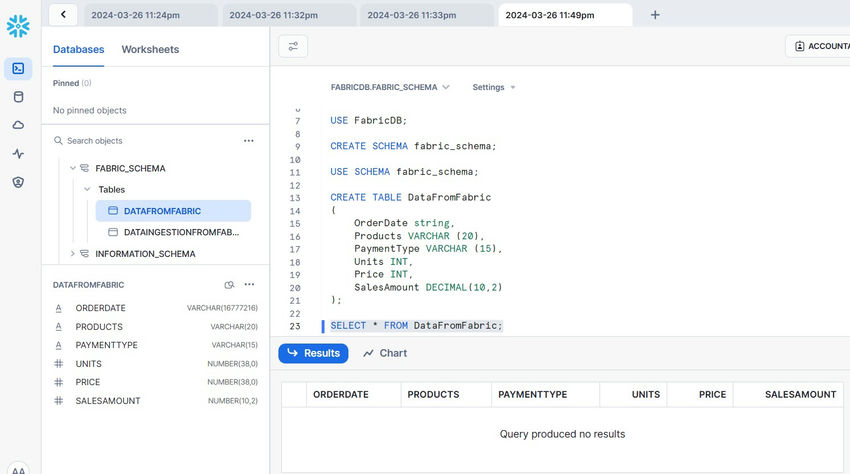
Task: Switch to Chart view
Action: 385,353
